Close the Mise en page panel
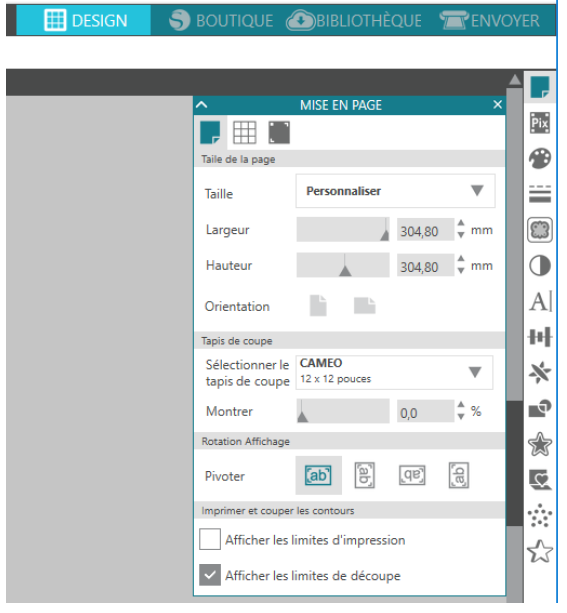 tap(497, 104)
